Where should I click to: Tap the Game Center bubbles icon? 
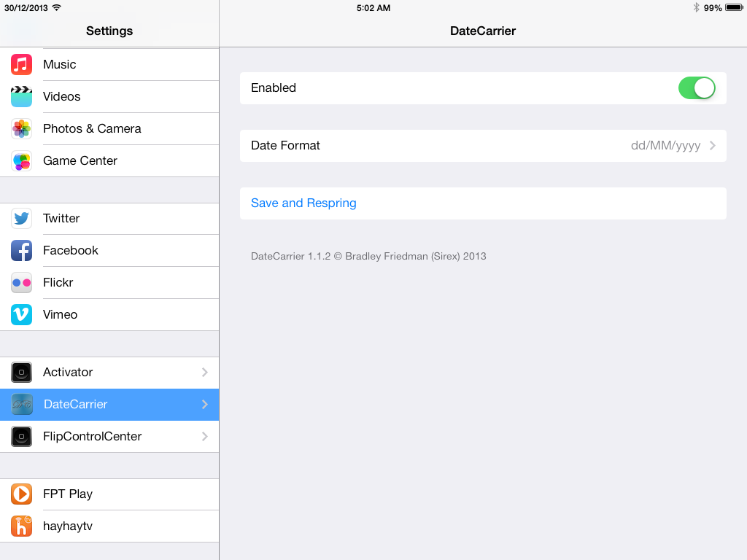pos(21,161)
